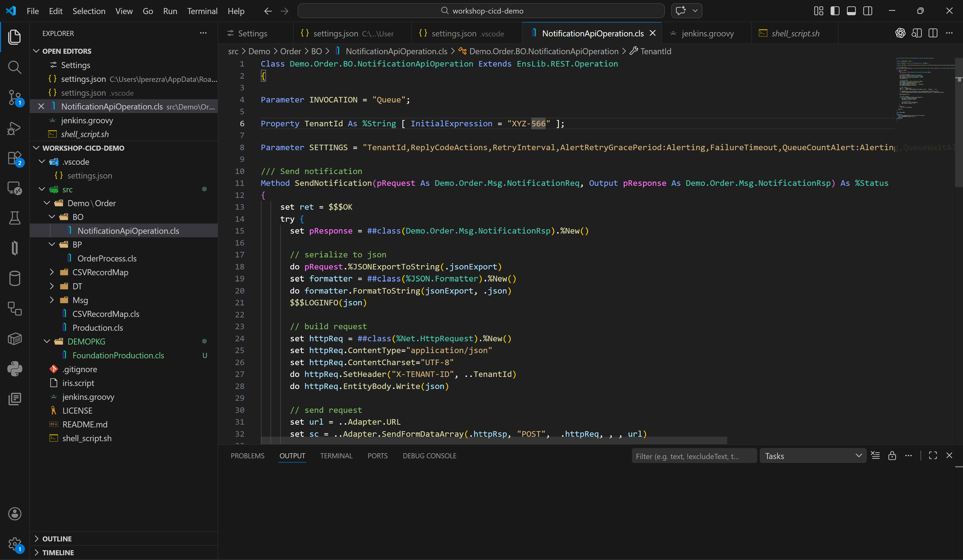This screenshot has height=560, width=963.
Task: Toggle Primary Side Bar visibility
Action: coord(835,11)
